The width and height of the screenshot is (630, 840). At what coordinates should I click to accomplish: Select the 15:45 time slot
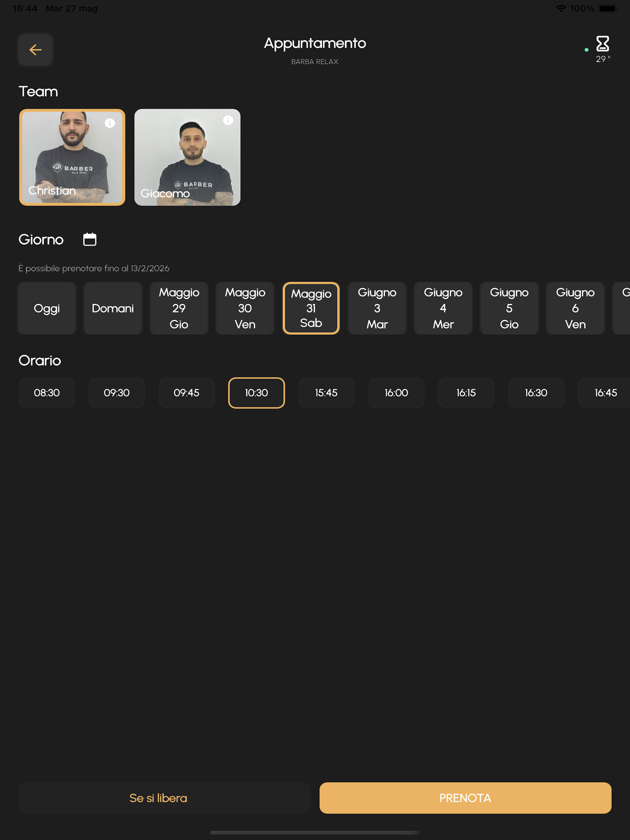326,393
